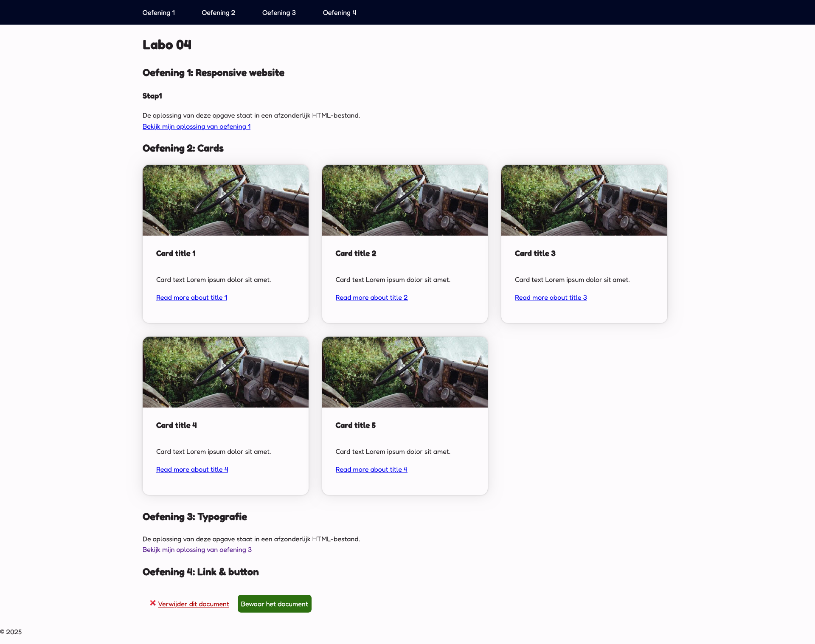Open link Bekijk mijn oplossing van oefening 3

coord(197,550)
